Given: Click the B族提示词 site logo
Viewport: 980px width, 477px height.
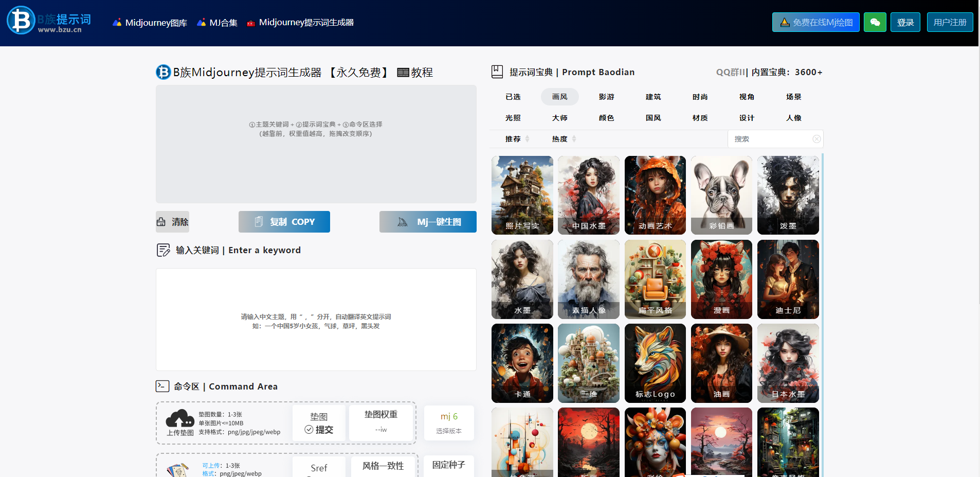Looking at the screenshot, I should (49, 21).
